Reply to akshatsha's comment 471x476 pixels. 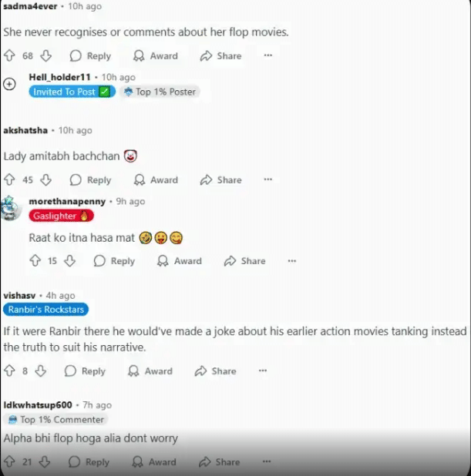[90, 179]
